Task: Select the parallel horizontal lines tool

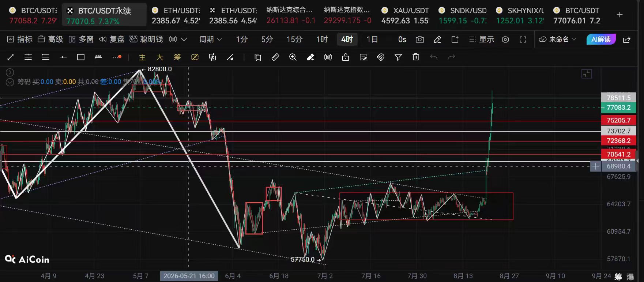Action: (x=46, y=57)
